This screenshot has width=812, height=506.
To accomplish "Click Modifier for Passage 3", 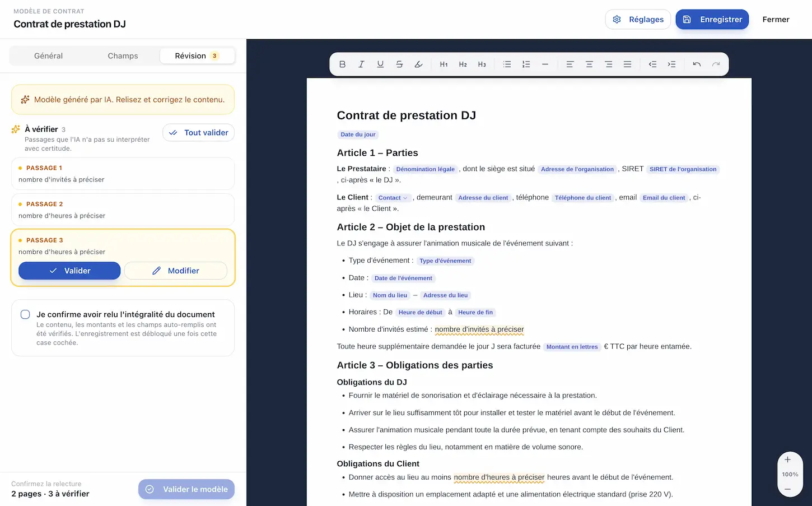I will coord(176,271).
